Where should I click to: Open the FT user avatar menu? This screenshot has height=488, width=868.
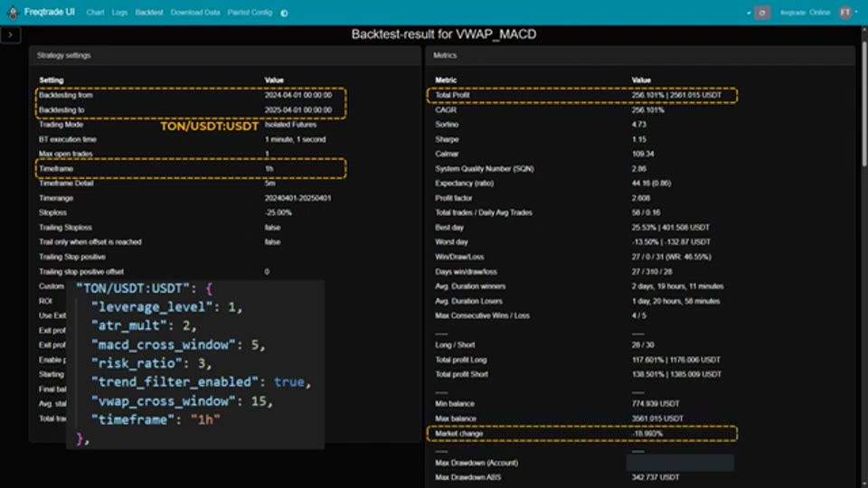(x=845, y=13)
